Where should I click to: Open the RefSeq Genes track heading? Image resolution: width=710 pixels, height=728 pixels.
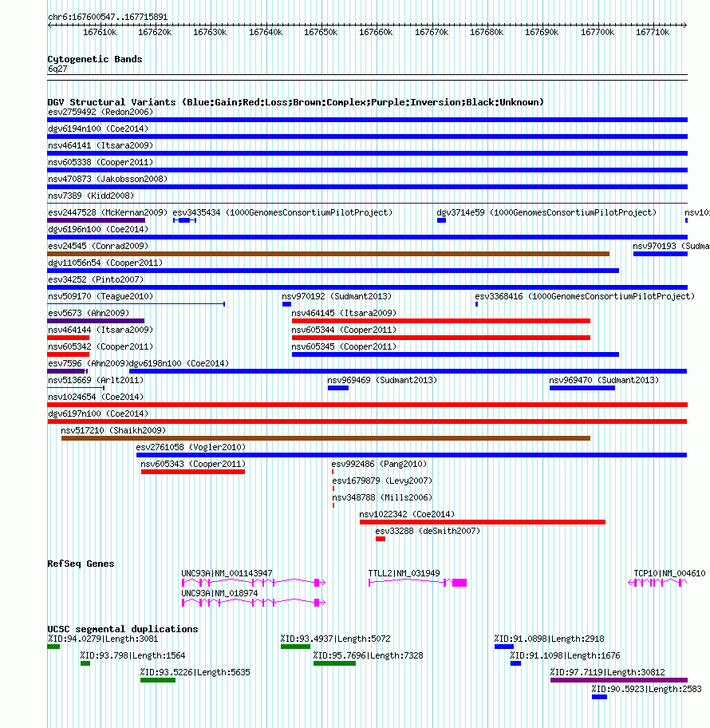(81, 564)
